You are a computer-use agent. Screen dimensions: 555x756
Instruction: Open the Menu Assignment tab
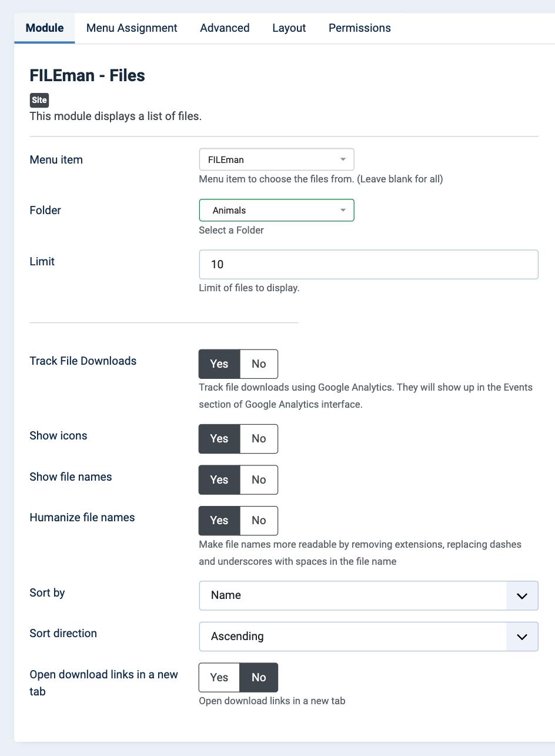click(x=132, y=28)
